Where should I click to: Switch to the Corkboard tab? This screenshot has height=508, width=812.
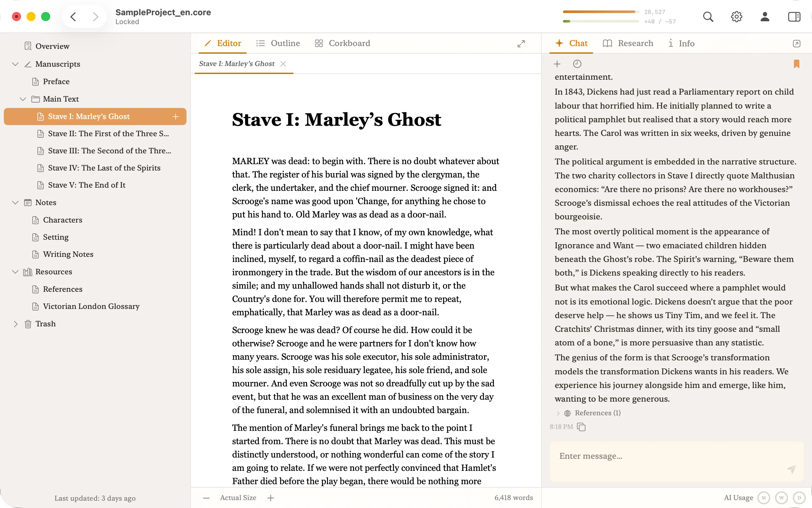click(x=343, y=43)
